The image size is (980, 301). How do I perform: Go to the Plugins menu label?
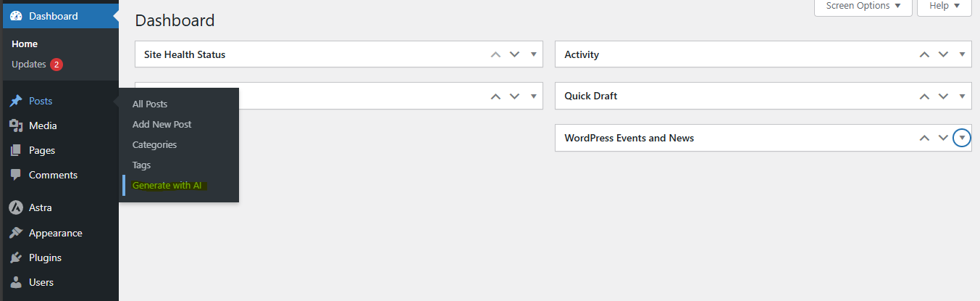point(45,258)
